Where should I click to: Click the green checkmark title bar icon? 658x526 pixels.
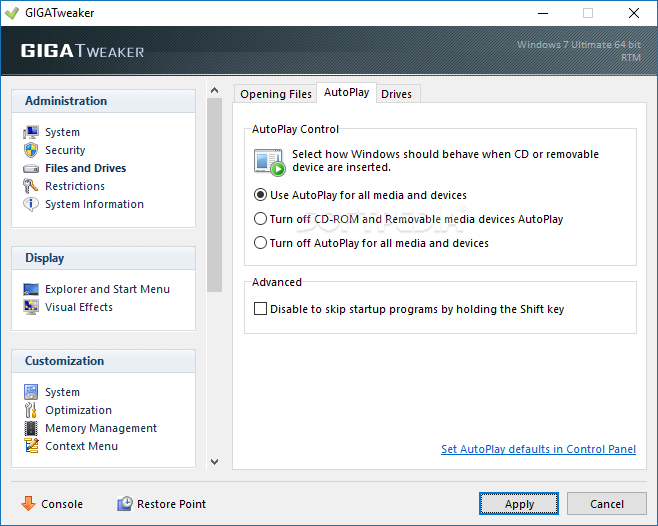[x=12, y=13]
